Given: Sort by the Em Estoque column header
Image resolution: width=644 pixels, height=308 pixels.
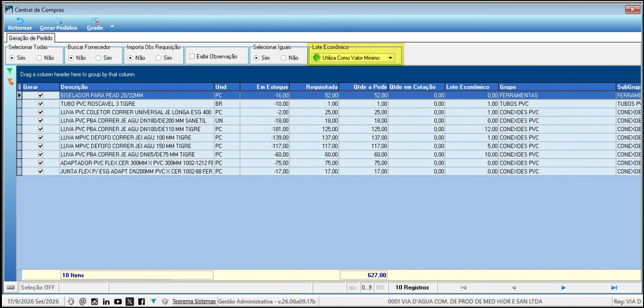Looking at the screenshot, I should coord(265,87).
